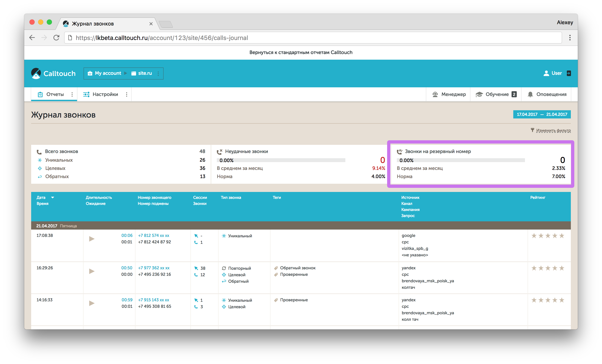Viewport: 602px width, 364px height.
Task: Click the browser forward arrow
Action: point(44,38)
